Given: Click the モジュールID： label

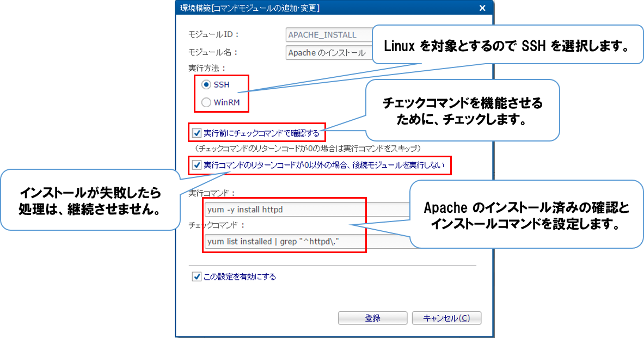Looking at the screenshot, I should coord(213,34).
